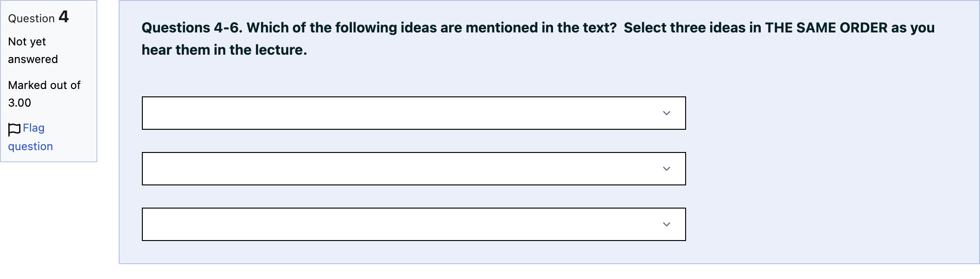Open the first answer dropdown box
Image resolution: width=980 pixels, height=279 pixels.
point(414,113)
